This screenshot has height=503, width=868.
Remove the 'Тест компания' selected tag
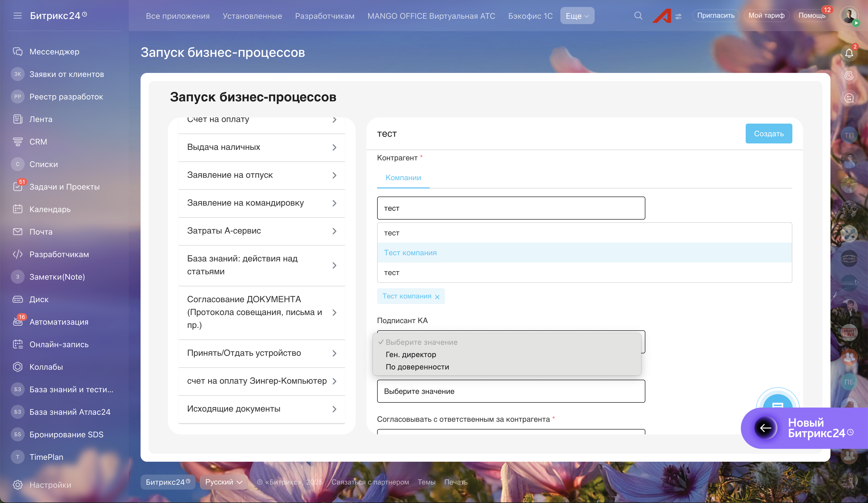point(437,297)
